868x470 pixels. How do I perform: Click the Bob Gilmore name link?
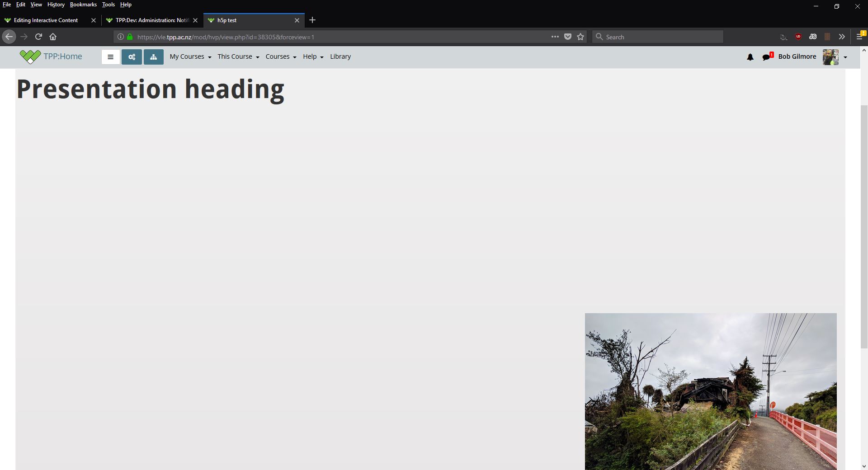click(x=797, y=56)
